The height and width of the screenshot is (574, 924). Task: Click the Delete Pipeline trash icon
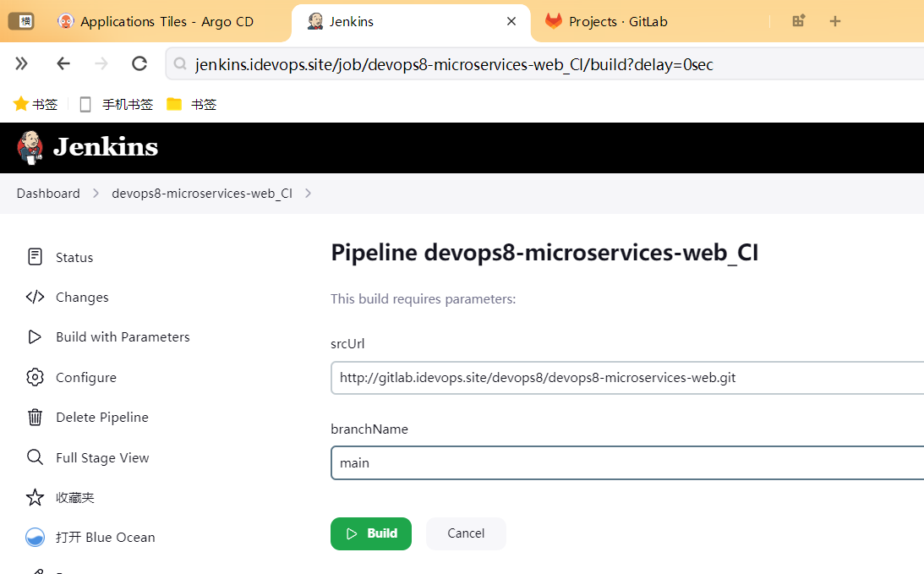pyautogui.click(x=35, y=418)
